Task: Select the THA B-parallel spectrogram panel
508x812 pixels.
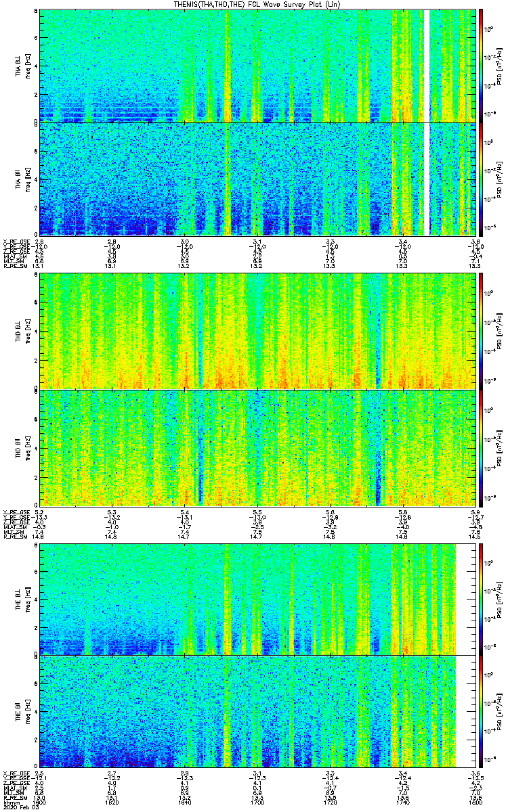Action: pyautogui.click(x=257, y=179)
